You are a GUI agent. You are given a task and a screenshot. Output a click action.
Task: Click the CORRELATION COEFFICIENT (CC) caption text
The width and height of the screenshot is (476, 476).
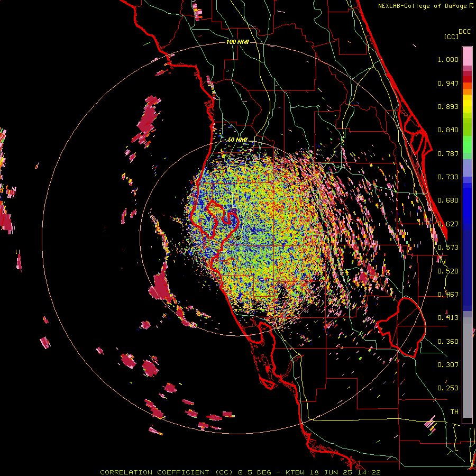tap(167, 472)
